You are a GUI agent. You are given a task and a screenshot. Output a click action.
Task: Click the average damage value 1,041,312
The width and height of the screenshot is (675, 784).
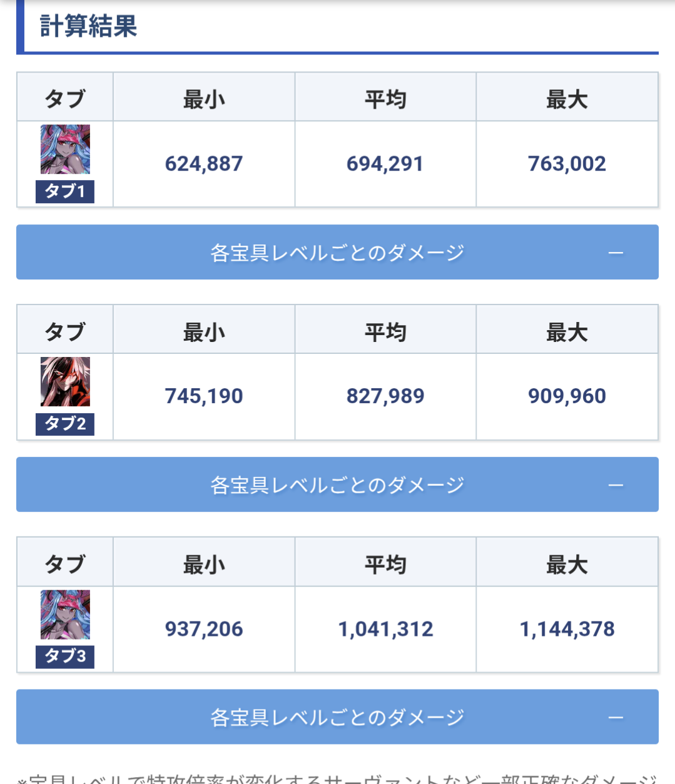click(385, 629)
